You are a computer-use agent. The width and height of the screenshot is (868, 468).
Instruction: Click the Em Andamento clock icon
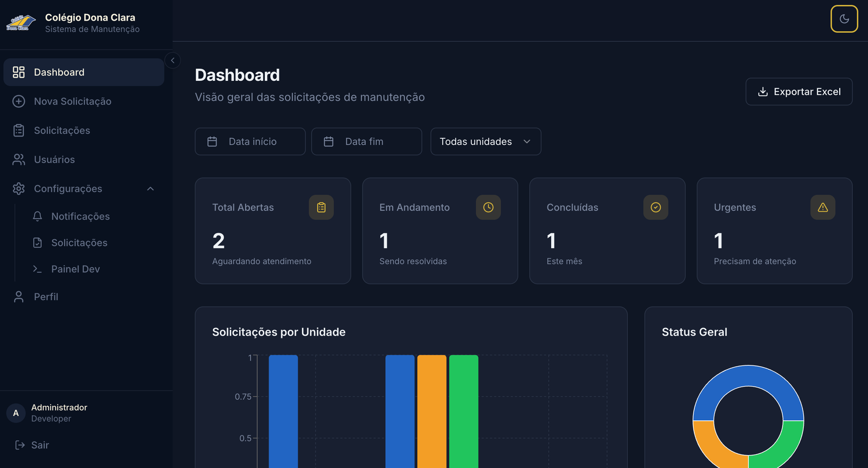click(x=488, y=207)
